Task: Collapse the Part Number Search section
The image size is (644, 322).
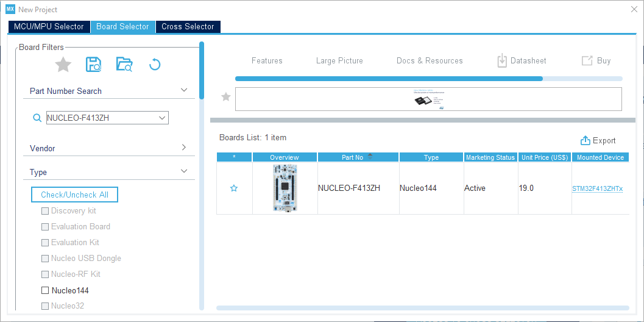Action: pos(184,90)
